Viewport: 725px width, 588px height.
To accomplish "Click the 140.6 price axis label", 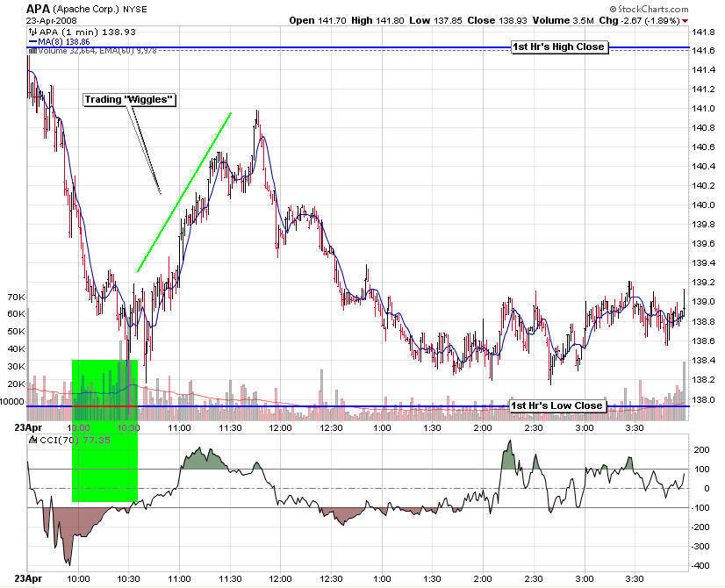I will (703, 147).
